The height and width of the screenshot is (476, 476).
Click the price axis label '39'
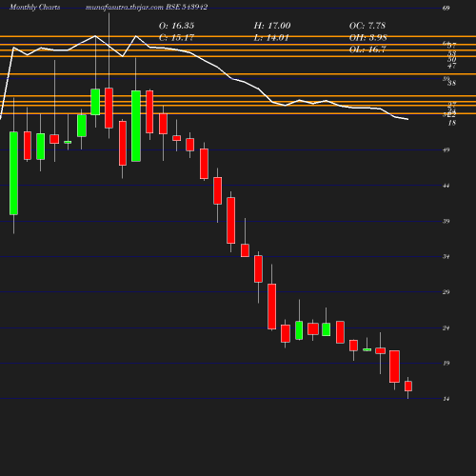tap(446, 221)
